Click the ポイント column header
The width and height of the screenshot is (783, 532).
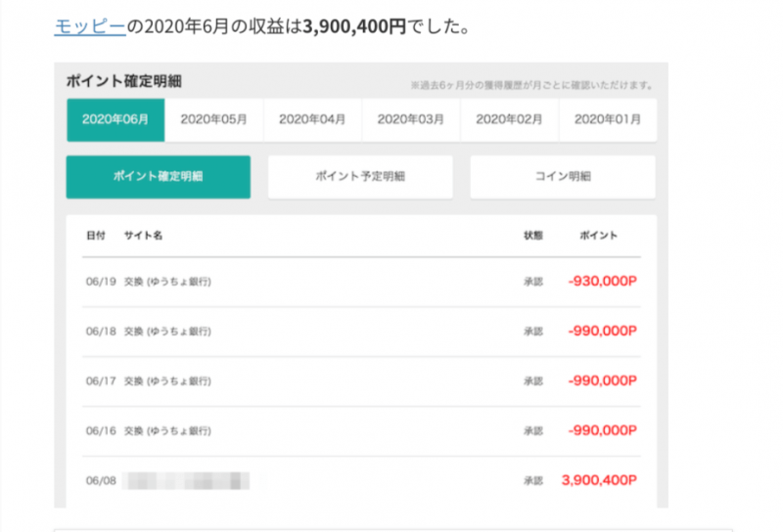coord(598,236)
